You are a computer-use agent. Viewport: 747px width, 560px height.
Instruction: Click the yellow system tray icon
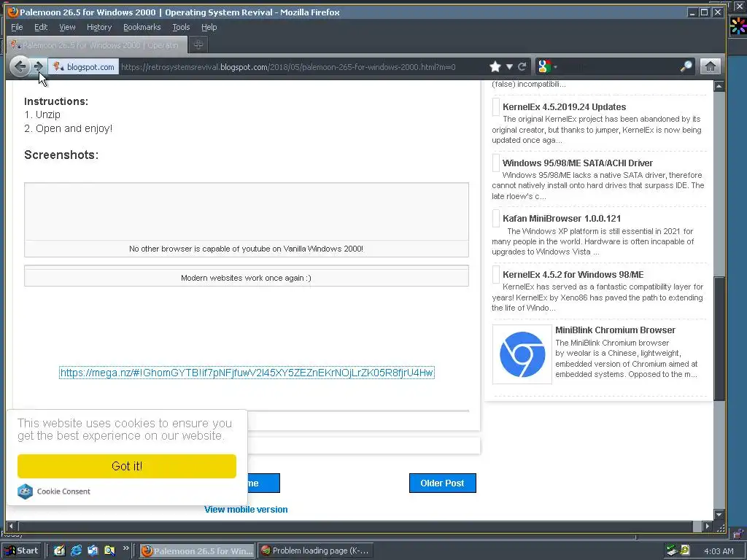coord(684,551)
